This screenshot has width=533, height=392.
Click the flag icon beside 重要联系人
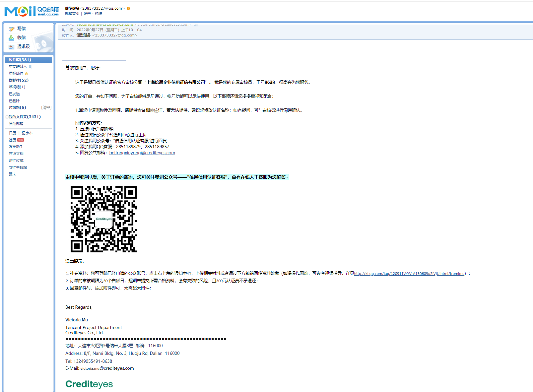30,67
